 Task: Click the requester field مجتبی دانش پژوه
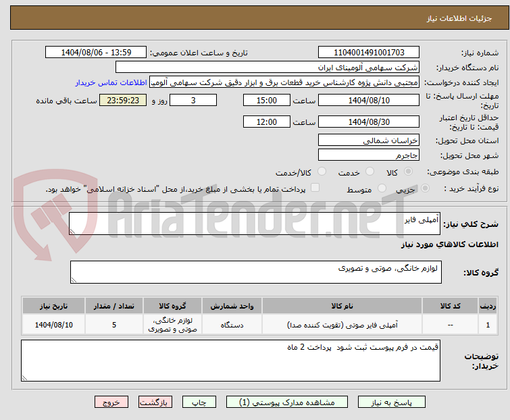(x=284, y=82)
